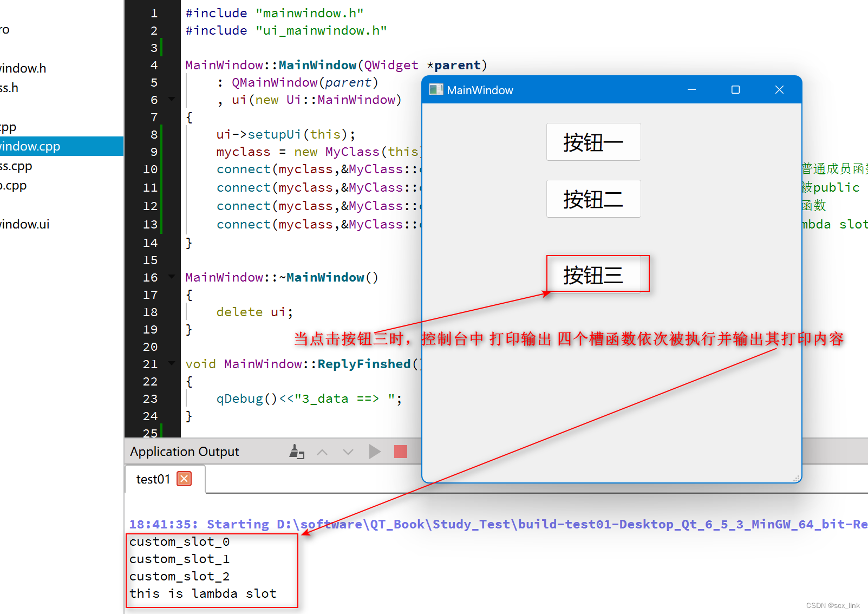Collapse the code fold at line 6
868x614 pixels.
[172, 99]
